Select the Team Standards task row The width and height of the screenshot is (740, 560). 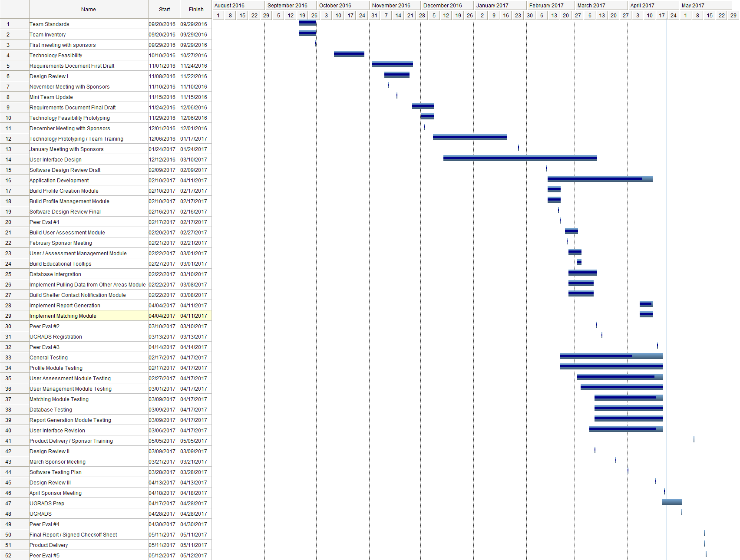tap(106, 24)
